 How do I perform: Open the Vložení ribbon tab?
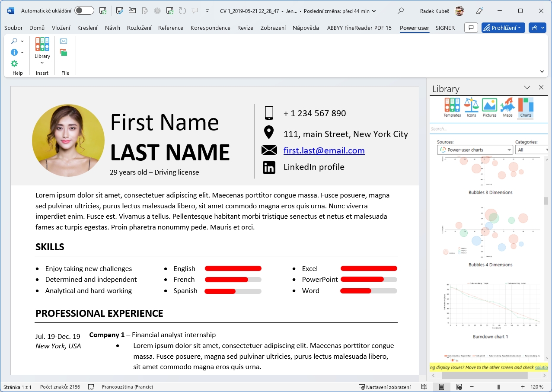[x=61, y=28]
